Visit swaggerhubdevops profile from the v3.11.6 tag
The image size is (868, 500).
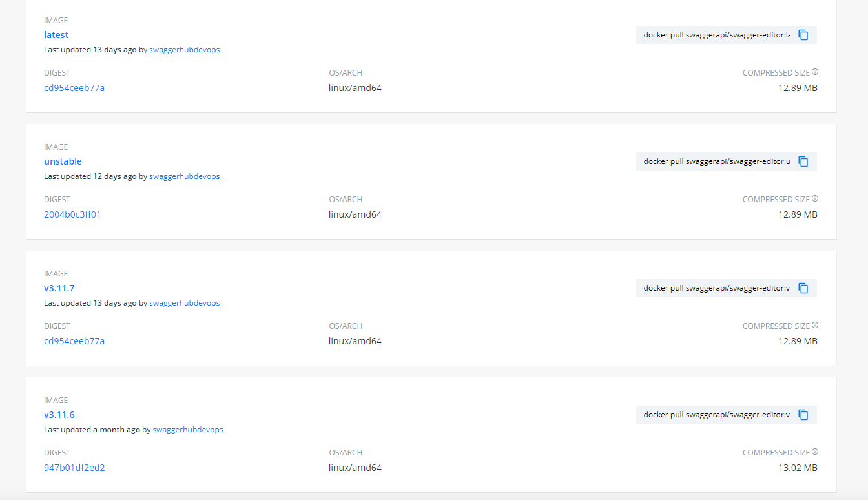(188, 429)
